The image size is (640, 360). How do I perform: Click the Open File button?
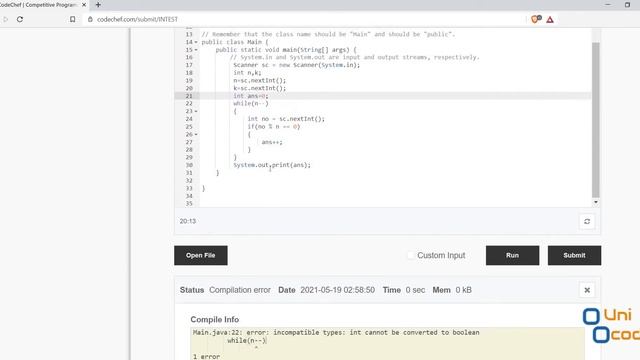tap(201, 255)
